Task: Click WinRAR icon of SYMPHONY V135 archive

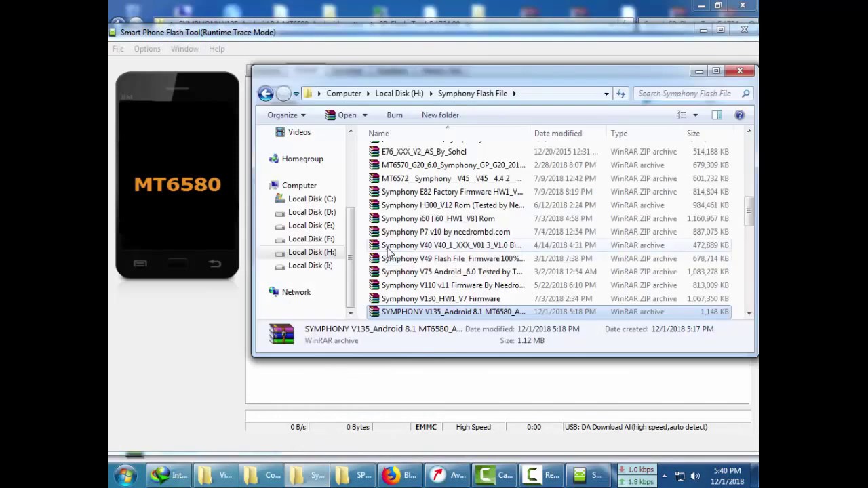Action: [x=374, y=312]
